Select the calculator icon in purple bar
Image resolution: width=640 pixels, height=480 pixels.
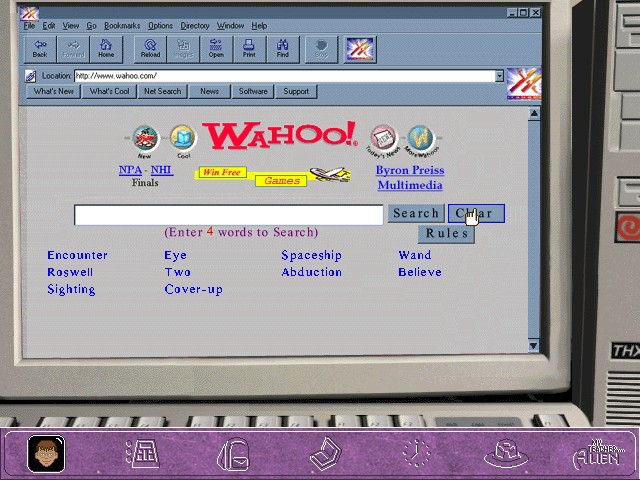click(x=143, y=453)
